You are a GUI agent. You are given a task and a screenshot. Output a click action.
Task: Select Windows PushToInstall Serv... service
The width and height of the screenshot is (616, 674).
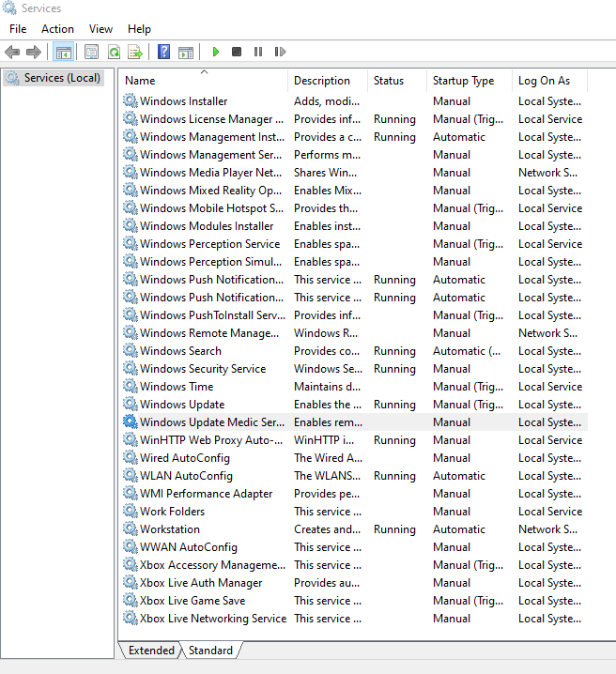tap(355, 315)
